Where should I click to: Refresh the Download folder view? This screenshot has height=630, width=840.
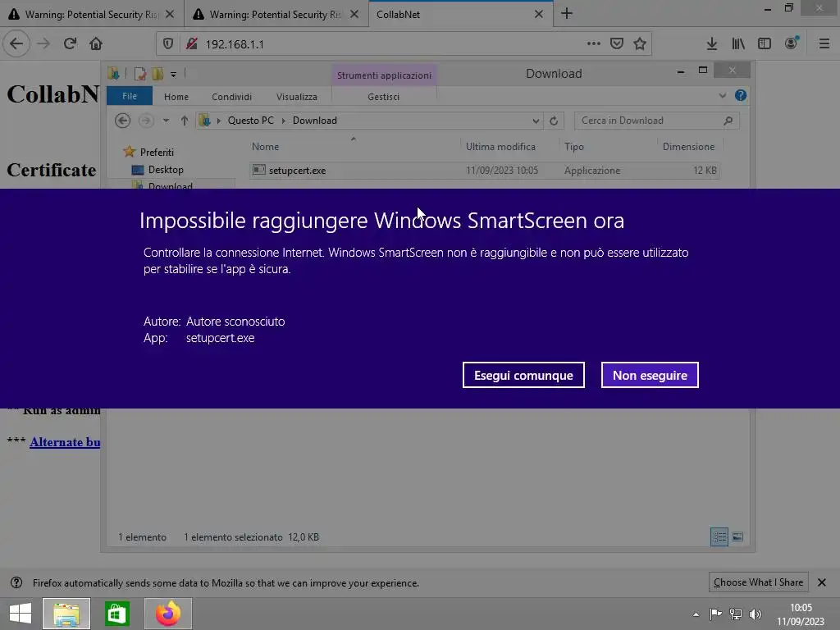click(554, 121)
